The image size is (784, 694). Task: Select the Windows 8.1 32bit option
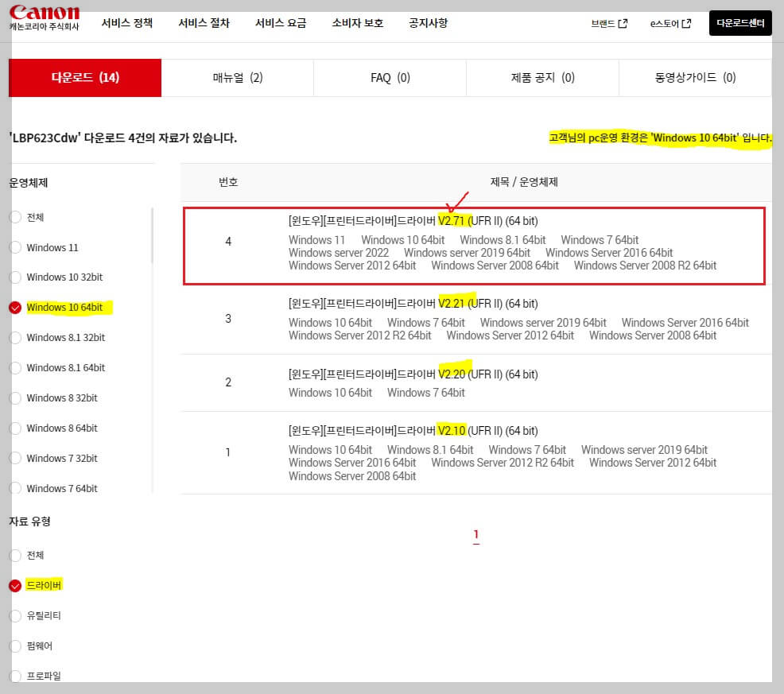(x=15, y=338)
